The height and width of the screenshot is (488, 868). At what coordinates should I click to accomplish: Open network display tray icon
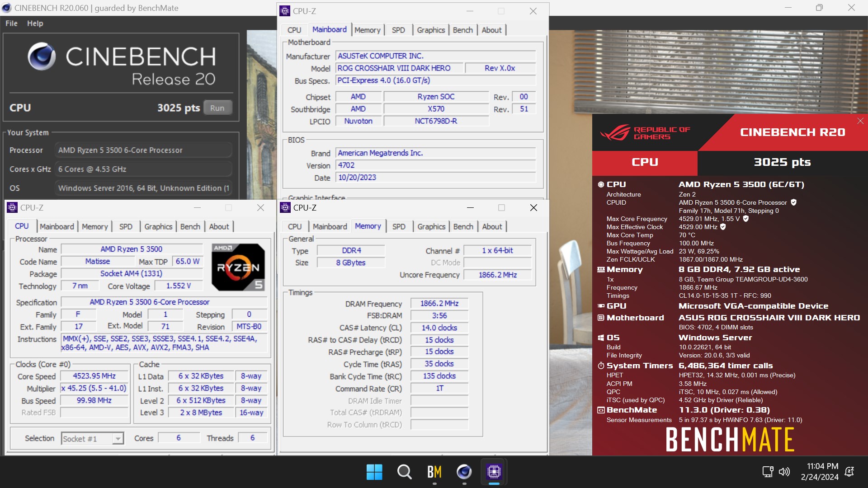768,472
